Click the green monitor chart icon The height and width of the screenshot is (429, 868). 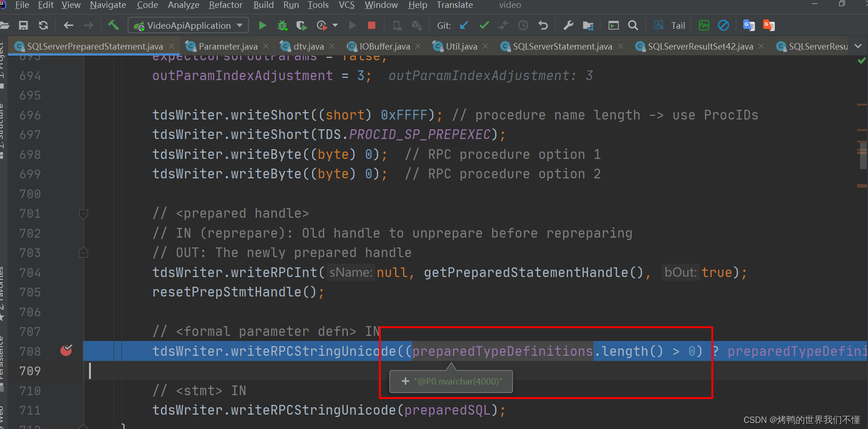point(704,25)
